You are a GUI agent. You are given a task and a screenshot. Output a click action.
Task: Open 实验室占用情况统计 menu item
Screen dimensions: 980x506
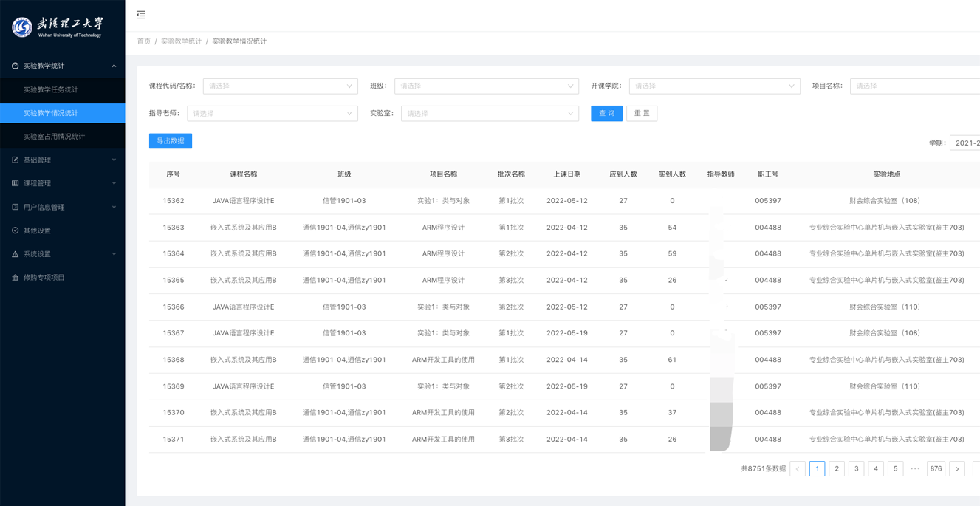pos(63,137)
